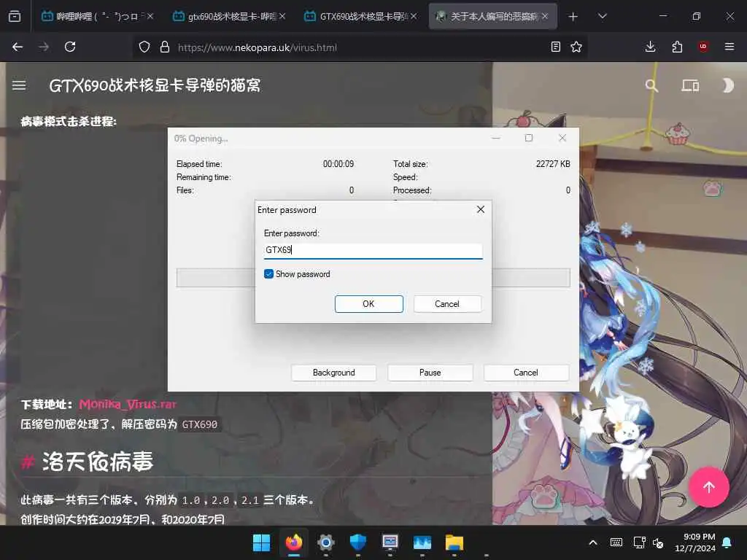Open Firefox View tab icon
747x560 pixels.
coord(15,16)
